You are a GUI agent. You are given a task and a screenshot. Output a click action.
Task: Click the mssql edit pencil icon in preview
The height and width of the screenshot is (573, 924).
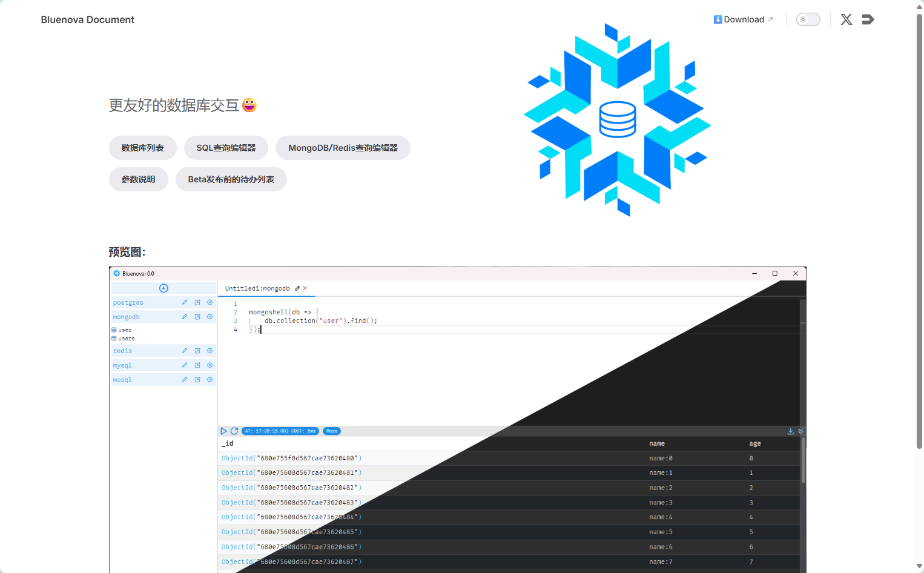(x=185, y=380)
